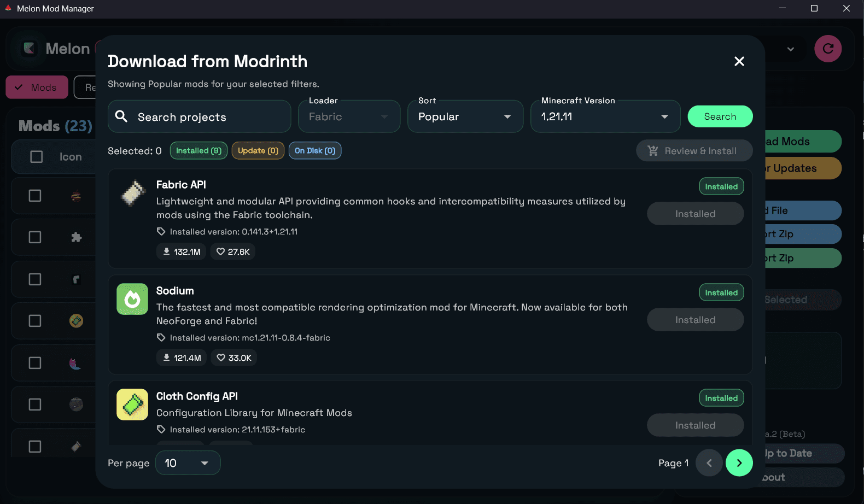Open the Sort Popular dropdown
Screen dimensions: 864x504
465,116
